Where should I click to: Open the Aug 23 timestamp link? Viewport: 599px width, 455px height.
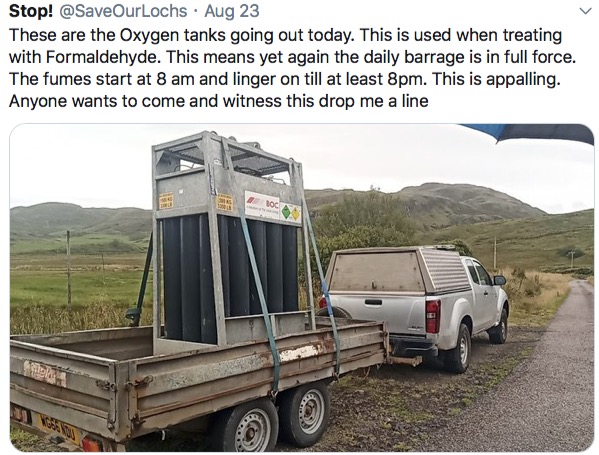(x=232, y=11)
